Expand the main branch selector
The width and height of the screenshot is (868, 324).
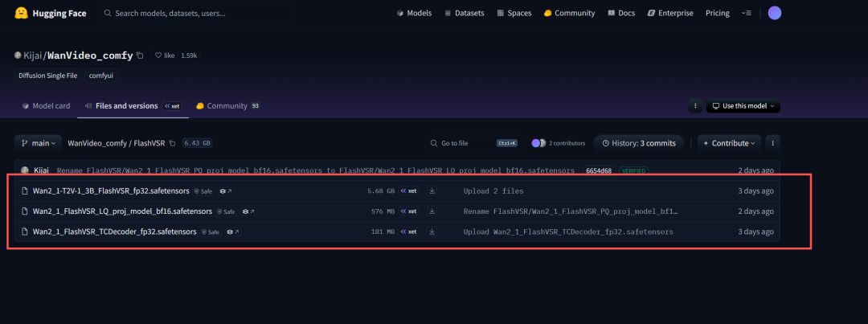[x=38, y=143]
